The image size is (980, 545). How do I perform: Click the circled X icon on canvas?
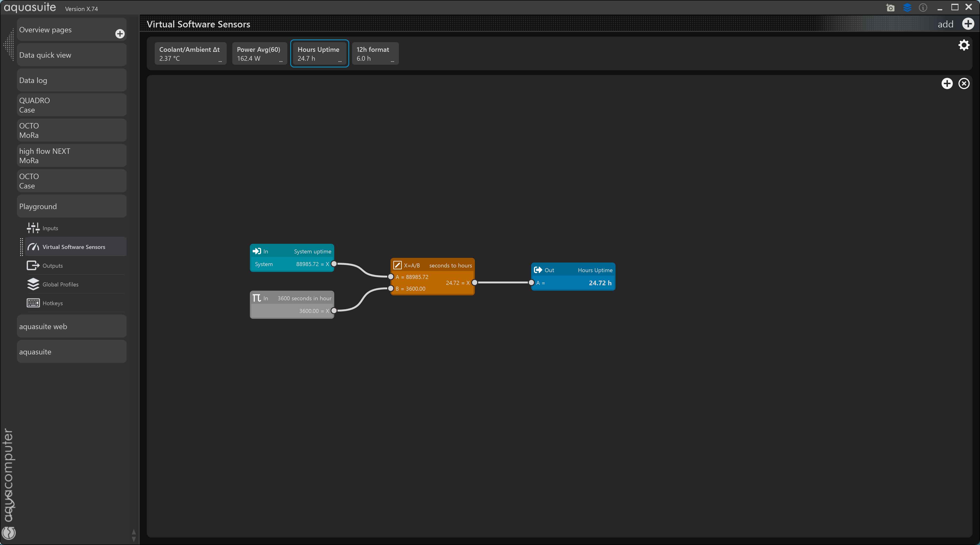pyautogui.click(x=964, y=84)
